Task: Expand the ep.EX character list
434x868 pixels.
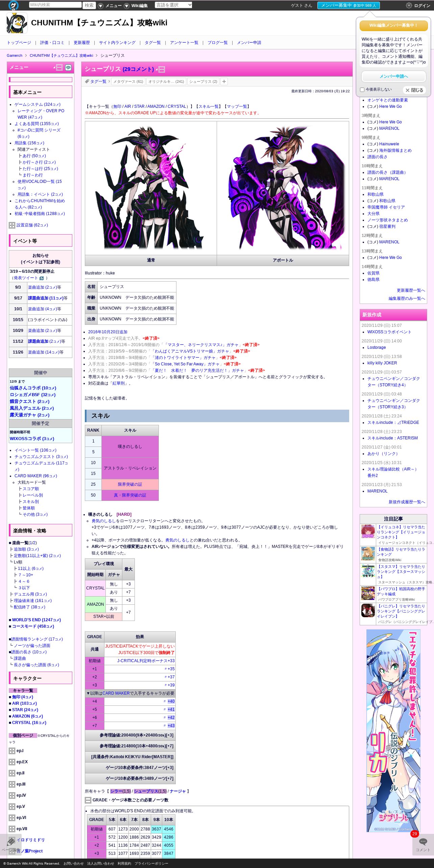Action: click(x=12, y=762)
